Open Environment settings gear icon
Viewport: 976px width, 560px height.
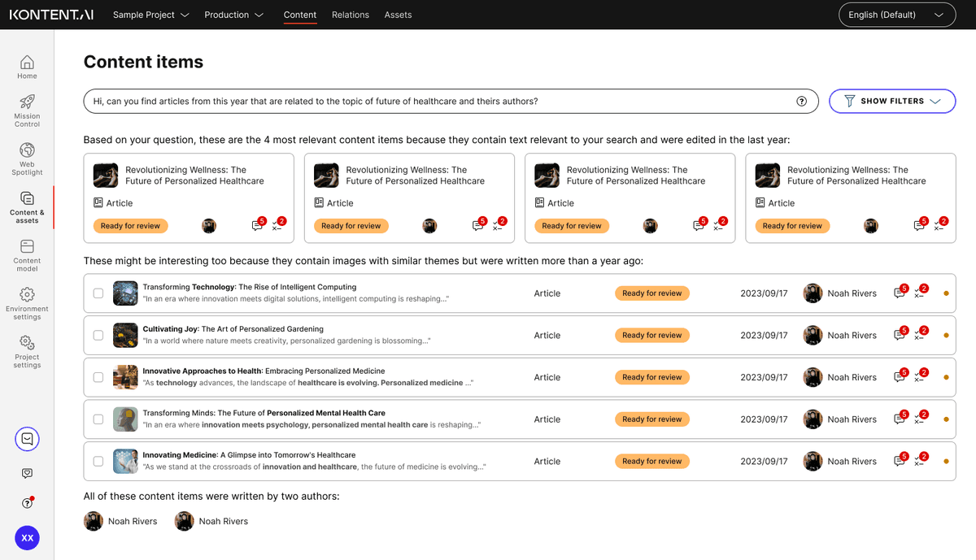27,302
